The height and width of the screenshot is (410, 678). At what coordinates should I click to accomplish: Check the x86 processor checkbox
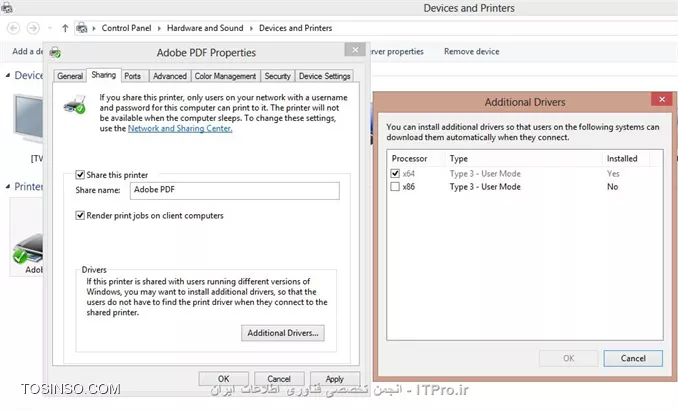(395, 187)
